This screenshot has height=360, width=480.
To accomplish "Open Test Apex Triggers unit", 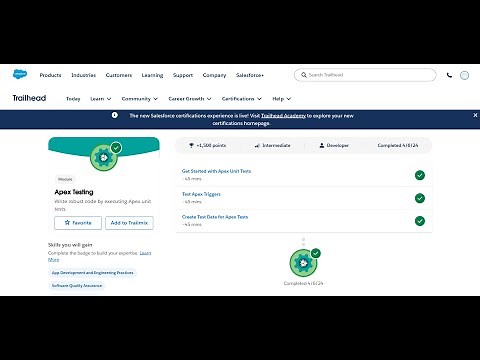I will (201, 194).
